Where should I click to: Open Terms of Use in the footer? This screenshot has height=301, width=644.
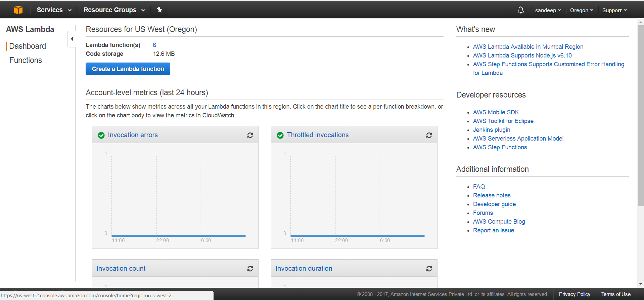616,294
